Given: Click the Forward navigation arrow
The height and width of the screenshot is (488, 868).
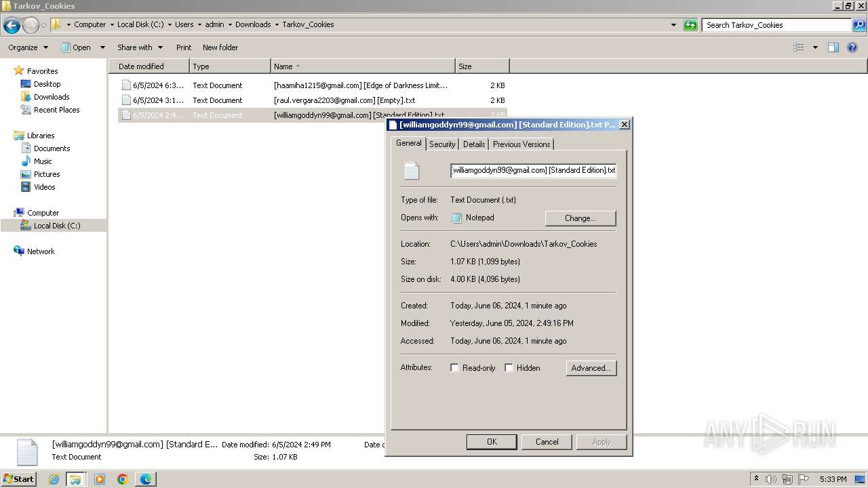Looking at the screenshot, I should (31, 26).
